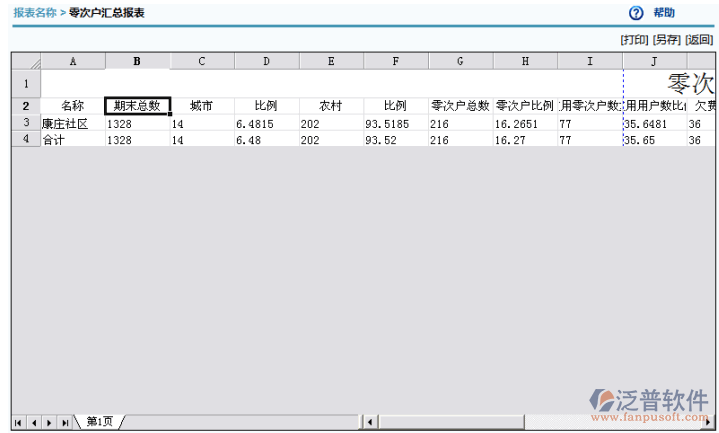Select column A header
Viewport: 719px width, 433px height.
tap(73, 61)
